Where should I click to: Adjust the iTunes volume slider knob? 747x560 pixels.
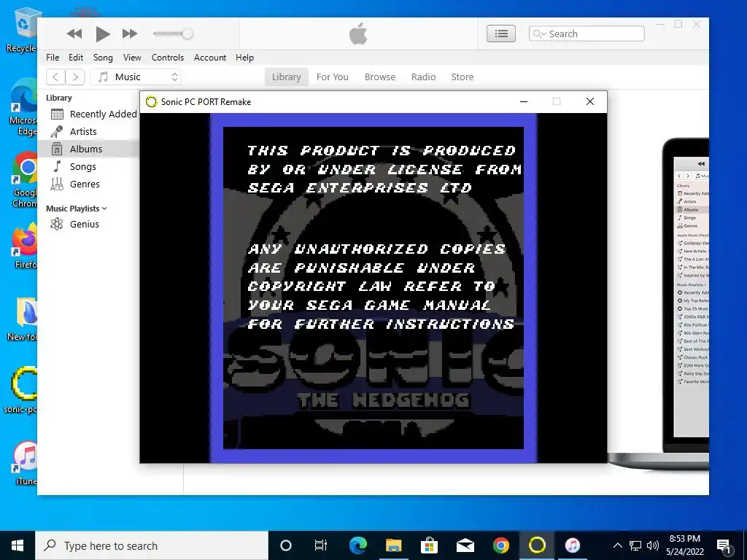pyautogui.click(x=187, y=34)
